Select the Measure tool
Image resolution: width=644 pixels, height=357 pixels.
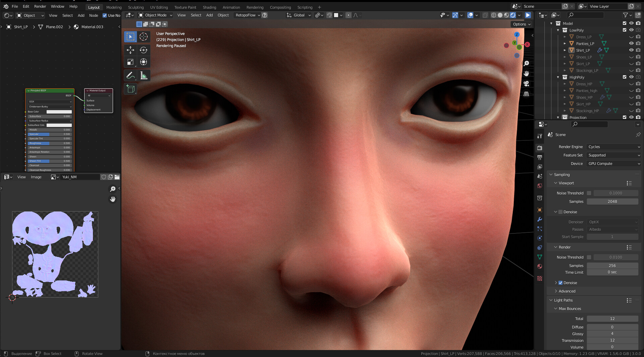(x=144, y=75)
